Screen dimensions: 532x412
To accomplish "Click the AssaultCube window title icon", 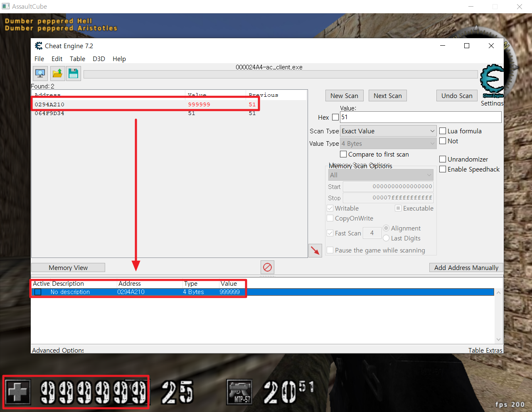I will (6, 6).
